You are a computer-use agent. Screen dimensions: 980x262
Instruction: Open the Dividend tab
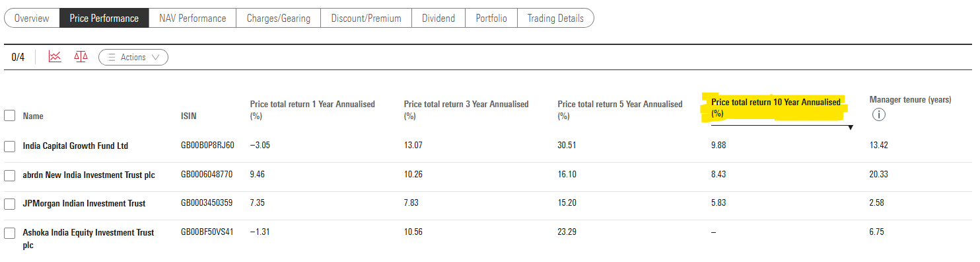coord(438,18)
